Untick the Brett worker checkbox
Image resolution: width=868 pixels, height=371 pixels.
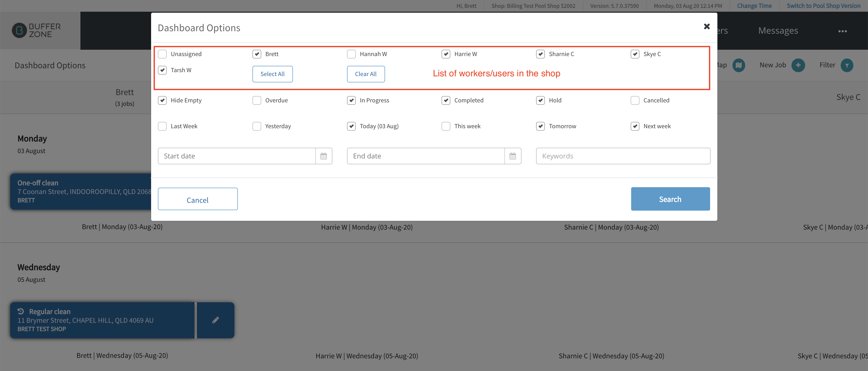[x=257, y=54]
